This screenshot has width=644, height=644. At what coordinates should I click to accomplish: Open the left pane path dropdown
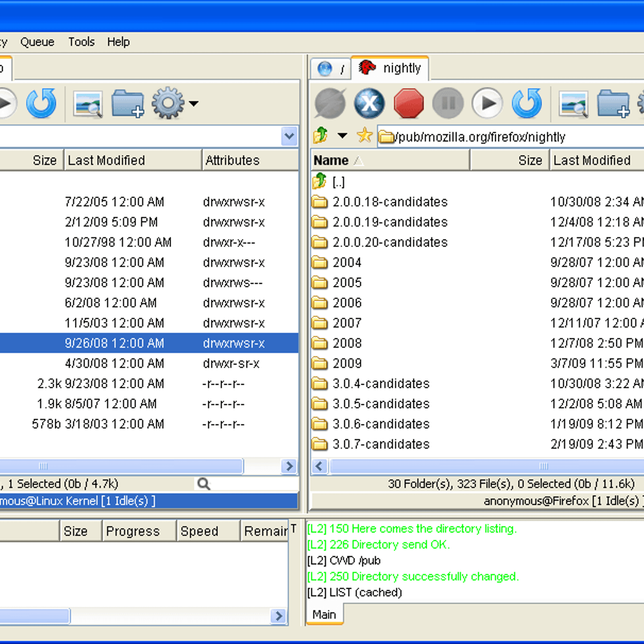tap(289, 136)
